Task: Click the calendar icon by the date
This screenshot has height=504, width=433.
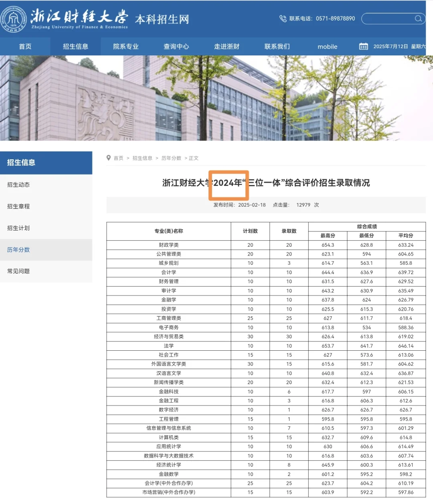Action: (x=363, y=46)
